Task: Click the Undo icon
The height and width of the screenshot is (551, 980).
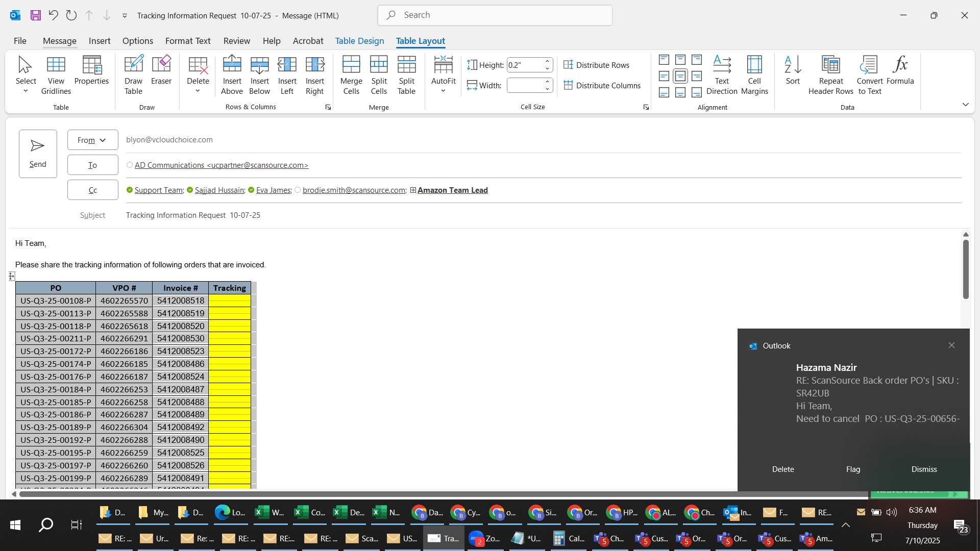Action: (53, 15)
